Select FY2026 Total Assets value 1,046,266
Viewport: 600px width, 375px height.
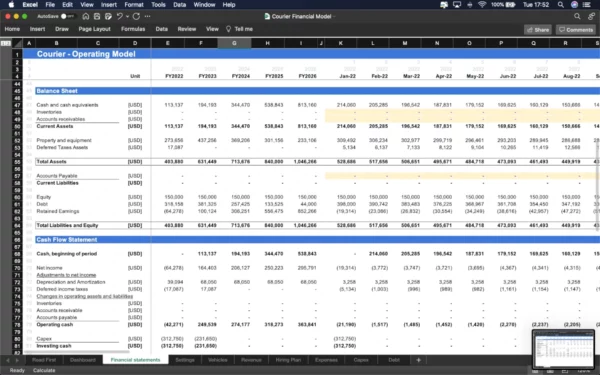[x=305, y=161]
